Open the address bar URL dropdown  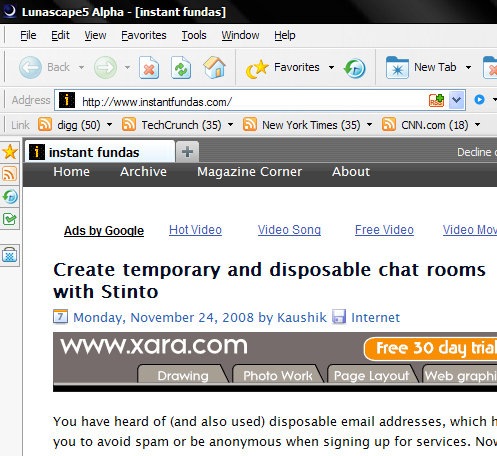click(457, 100)
